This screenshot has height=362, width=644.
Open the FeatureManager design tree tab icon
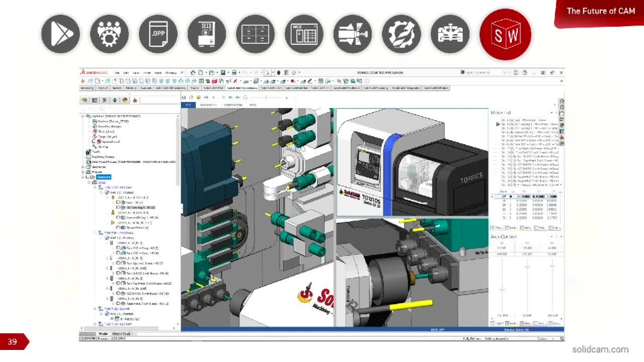(x=85, y=100)
